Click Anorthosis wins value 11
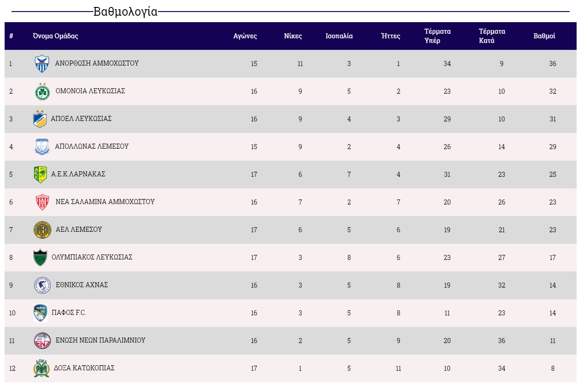The width and height of the screenshot is (578, 392). [x=300, y=64]
